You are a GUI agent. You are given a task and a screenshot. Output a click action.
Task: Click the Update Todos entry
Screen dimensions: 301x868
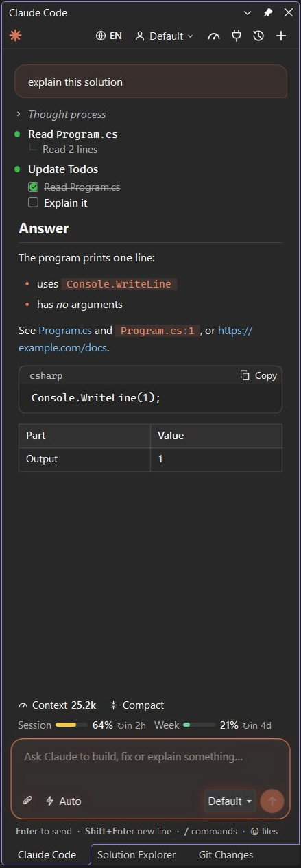click(x=63, y=169)
